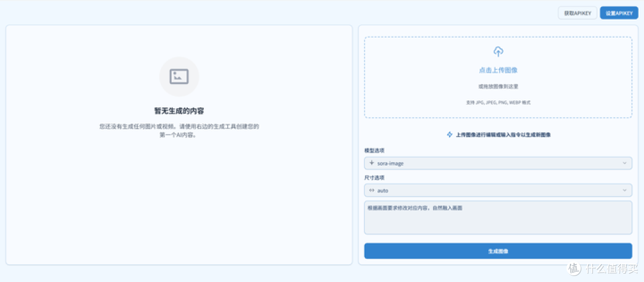Click the sparkle icon beside the upload hint

pos(450,135)
